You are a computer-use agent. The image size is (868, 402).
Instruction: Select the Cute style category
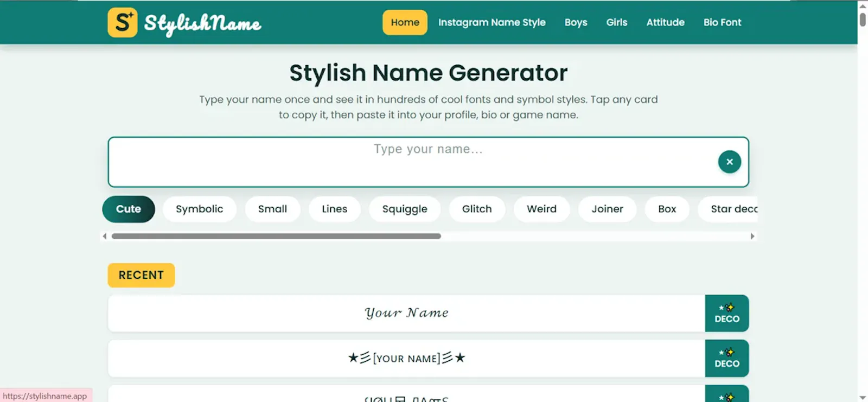click(x=129, y=209)
